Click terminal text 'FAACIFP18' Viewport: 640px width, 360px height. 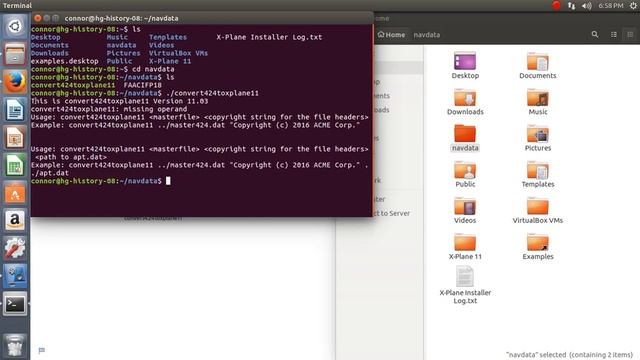142,85
